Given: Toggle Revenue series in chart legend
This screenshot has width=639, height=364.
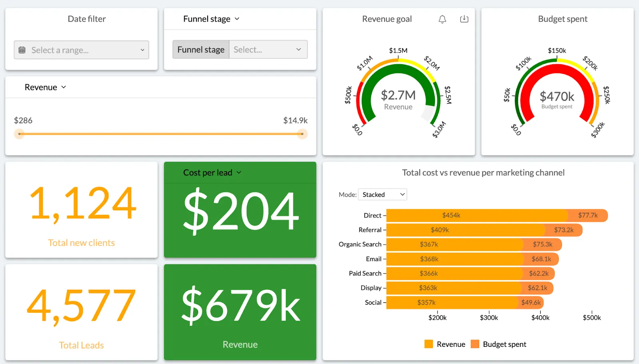Looking at the screenshot, I should 445,344.
